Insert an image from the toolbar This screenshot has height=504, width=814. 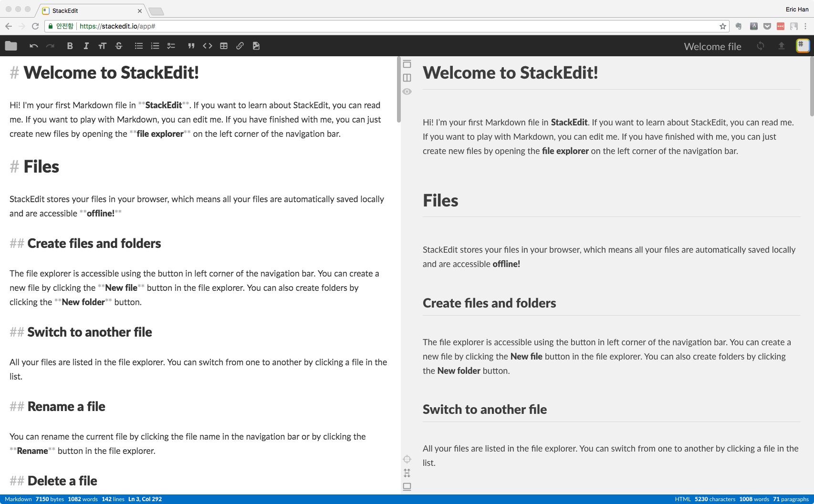coord(256,46)
